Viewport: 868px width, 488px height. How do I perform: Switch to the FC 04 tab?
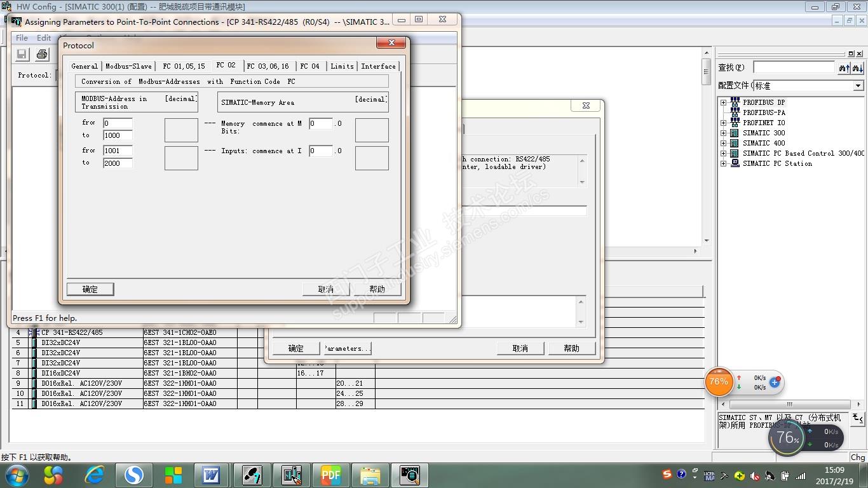pyautogui.click(x=309, y=66)
